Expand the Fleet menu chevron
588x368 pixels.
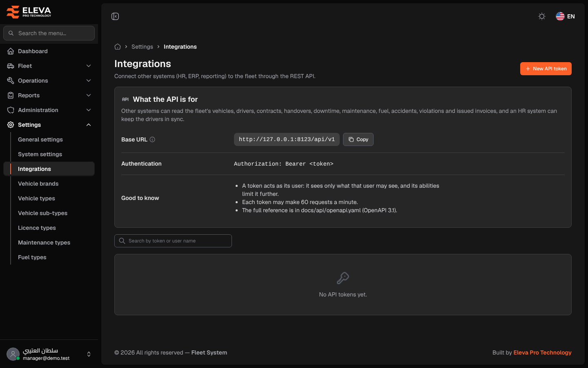coord(89,66)
